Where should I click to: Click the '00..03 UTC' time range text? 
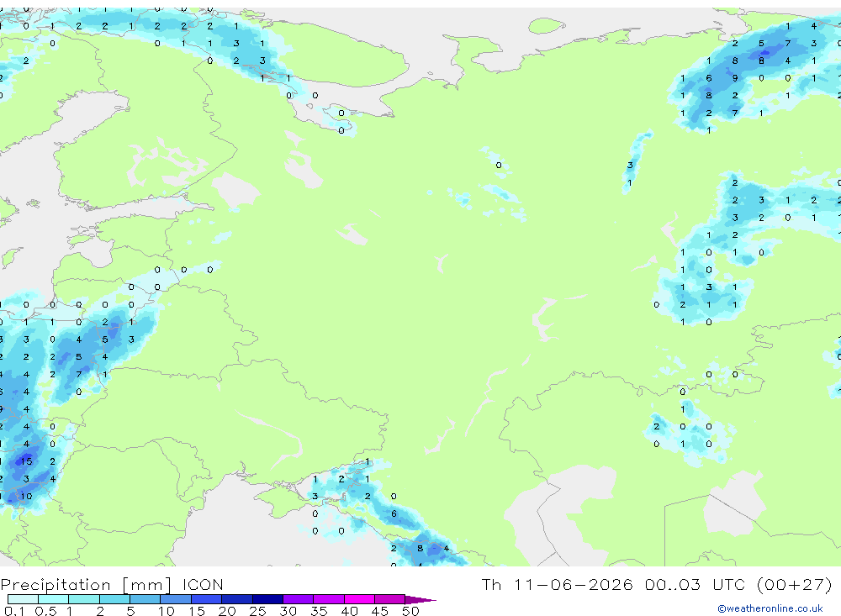click(x=695, y=584)
